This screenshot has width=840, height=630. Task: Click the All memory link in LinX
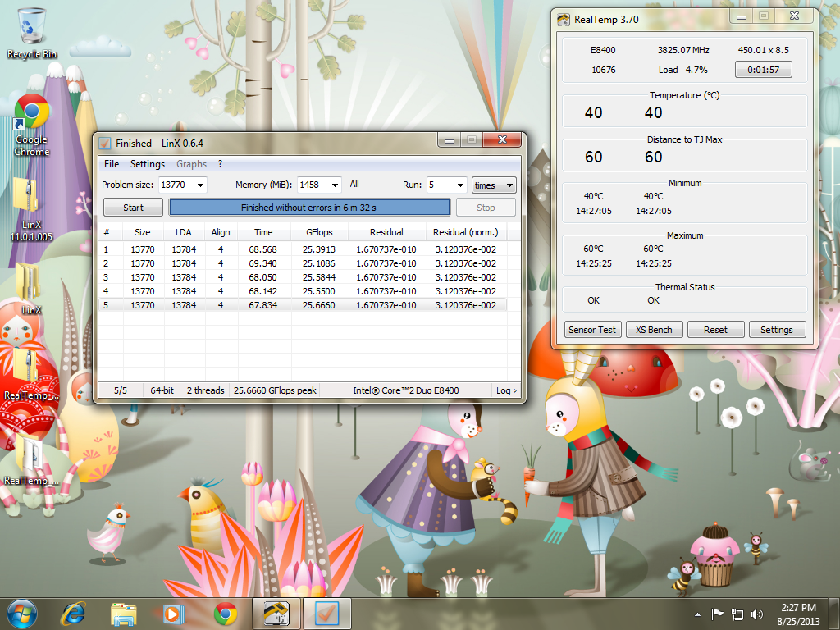point(354,185)
